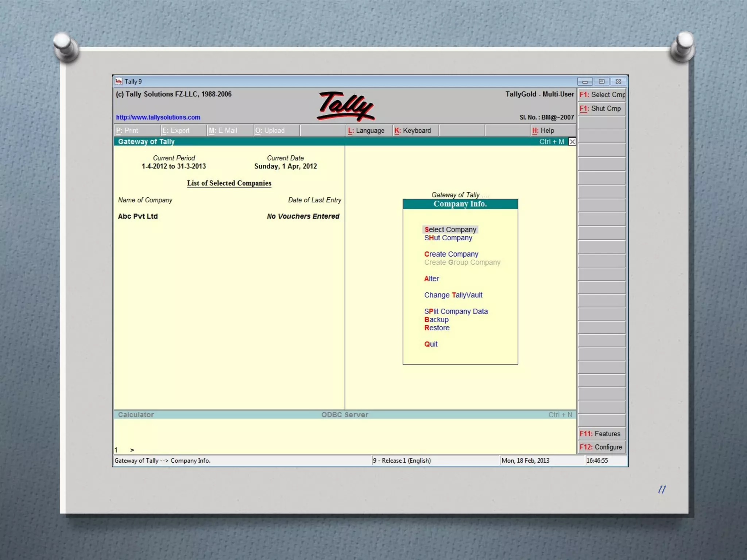Click K: Keyboard in toolbar
Viewport: 747px width, 560px height.
tap(413, 131)
